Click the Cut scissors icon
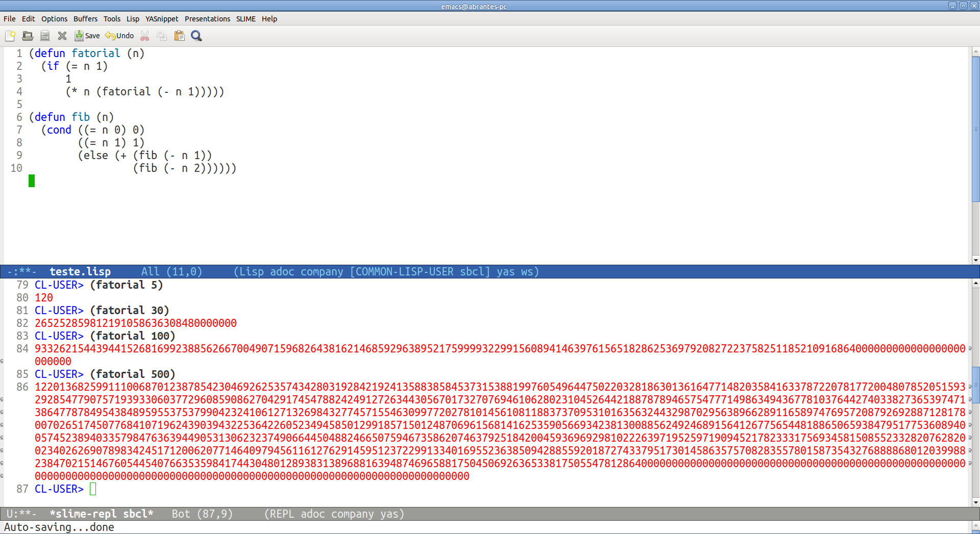The image size is (980, 534). pos(145,36)
